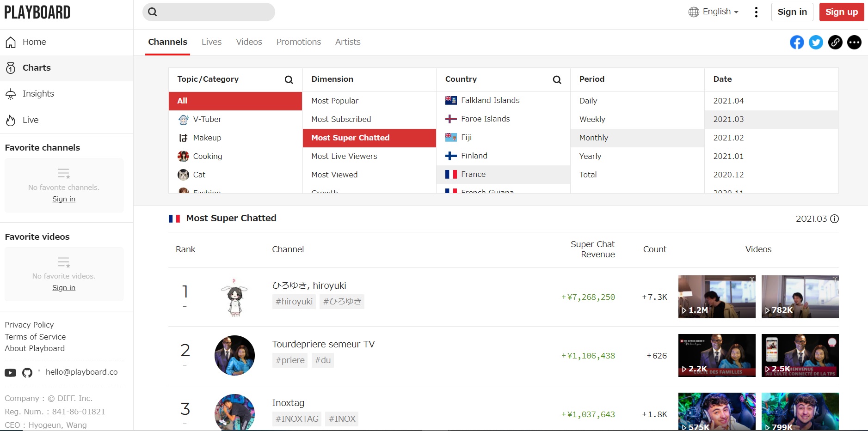Viewport: 868px width, 431px height.
Task: Open the Insights sidebar item
Action: coord(67,94)
